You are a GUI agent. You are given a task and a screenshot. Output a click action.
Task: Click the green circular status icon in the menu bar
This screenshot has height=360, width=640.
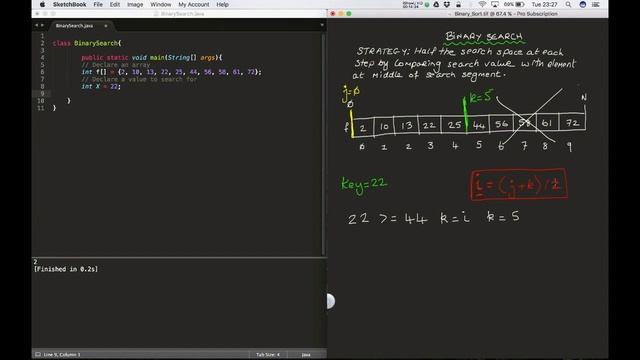click(427, 4)
